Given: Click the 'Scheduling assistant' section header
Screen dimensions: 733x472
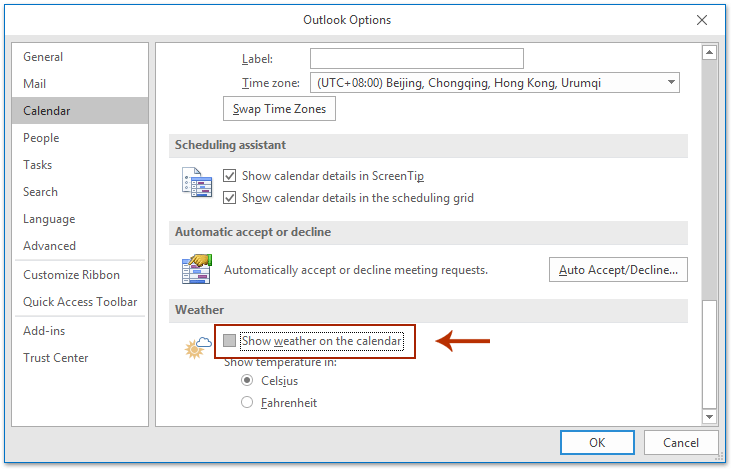Looking at the screenshot, I should [x=230, y=145].
